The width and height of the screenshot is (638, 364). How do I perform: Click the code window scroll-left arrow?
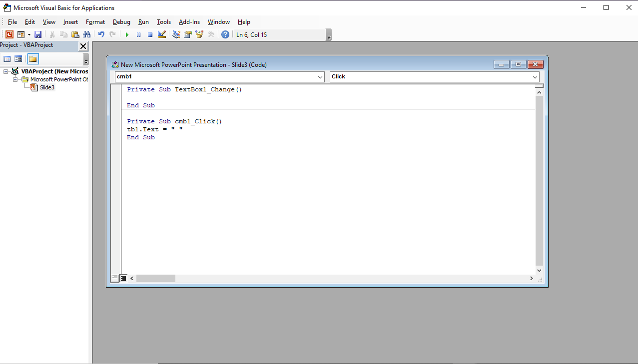pos(132,278)
